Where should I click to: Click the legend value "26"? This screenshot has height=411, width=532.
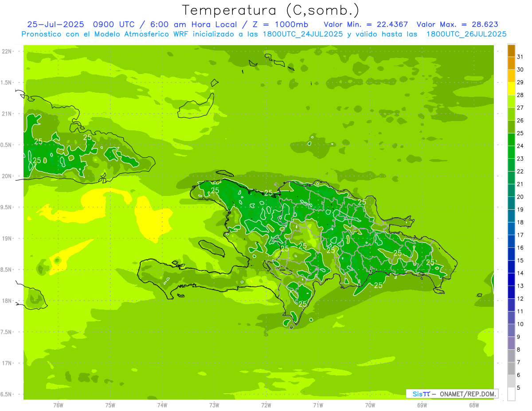(520, 121)
